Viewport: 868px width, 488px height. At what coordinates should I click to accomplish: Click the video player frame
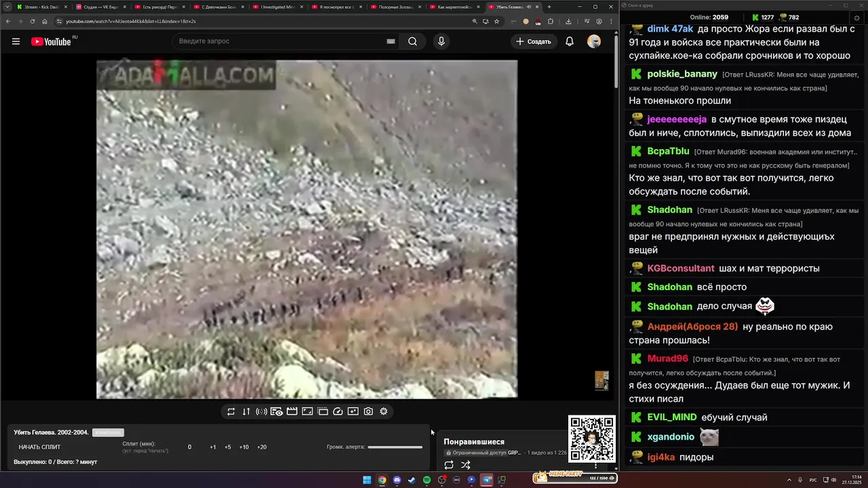click(307, 229)
